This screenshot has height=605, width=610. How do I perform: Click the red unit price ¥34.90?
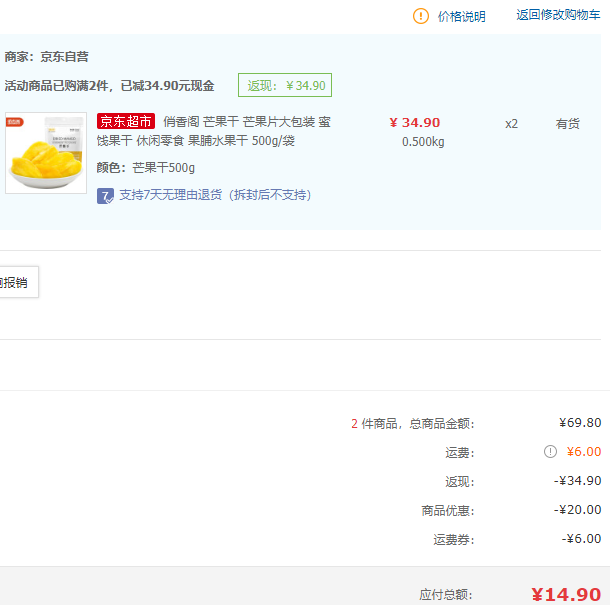[414, 123]
